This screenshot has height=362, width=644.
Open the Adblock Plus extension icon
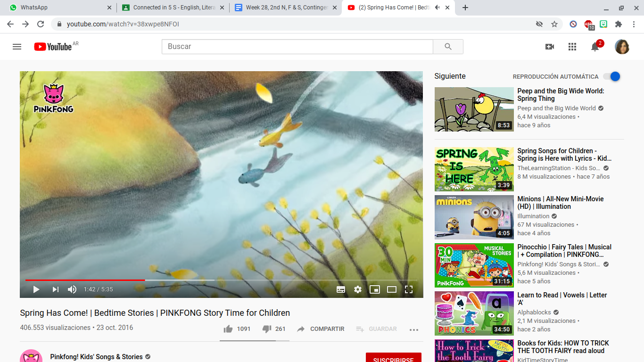pos(589,25)
